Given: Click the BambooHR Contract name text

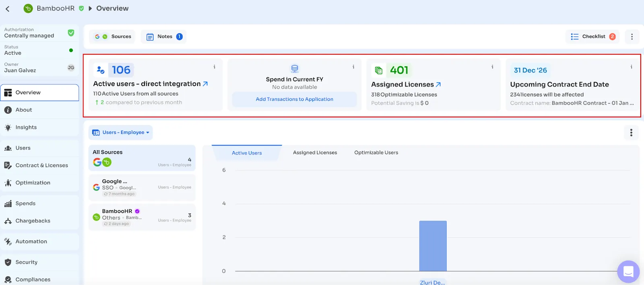Looking at the screenshot, I should tap(592, 103).
